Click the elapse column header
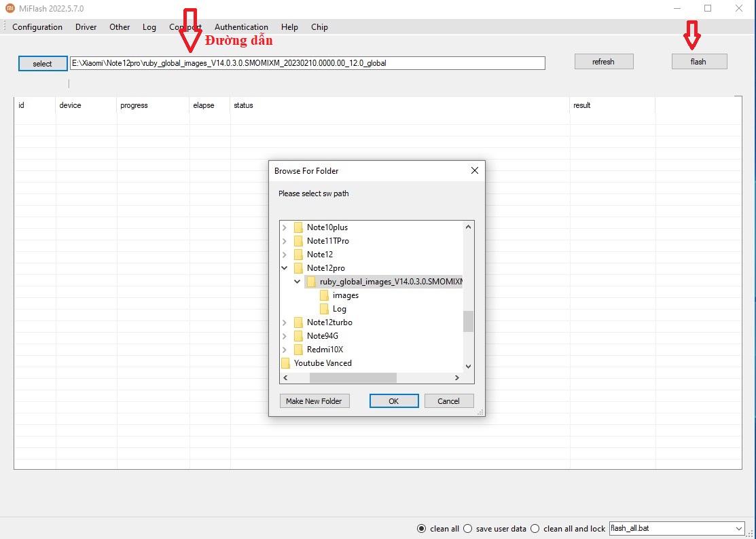Image resolution: width=756 pixels, height=539 pixels. [210, 105]
